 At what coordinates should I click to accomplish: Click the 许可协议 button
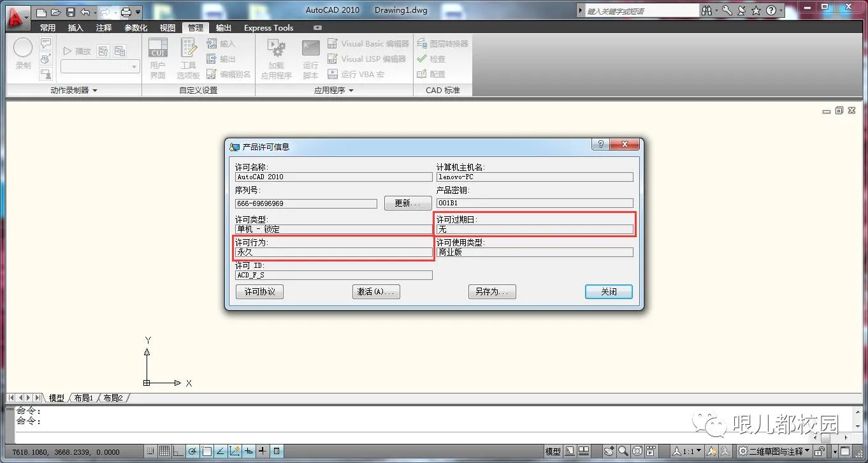(x=260, y=291)
